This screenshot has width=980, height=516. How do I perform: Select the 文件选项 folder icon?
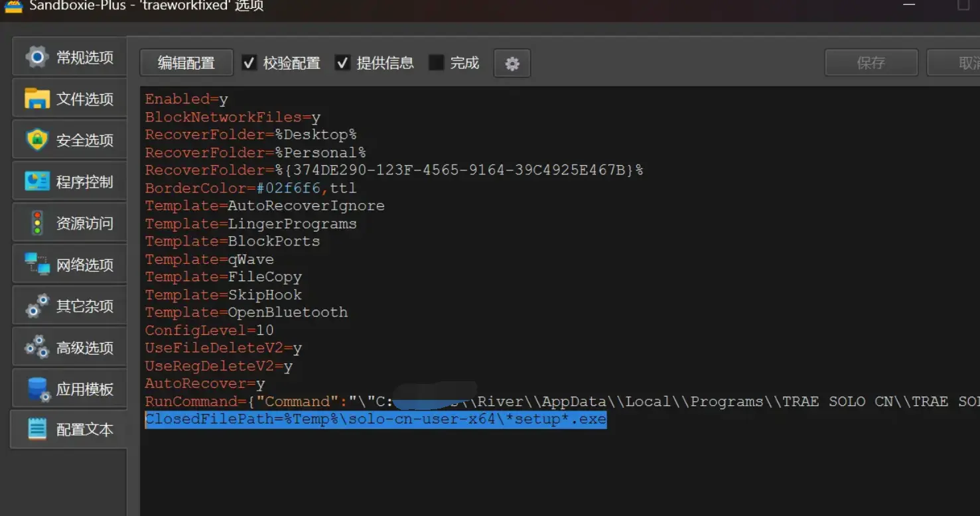pos(37,99)
